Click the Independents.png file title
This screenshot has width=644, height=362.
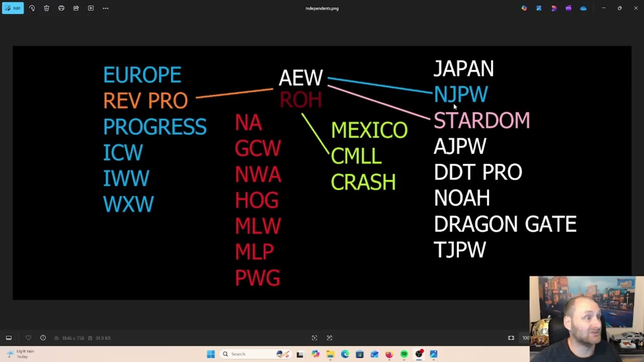(x=322, y=8)
